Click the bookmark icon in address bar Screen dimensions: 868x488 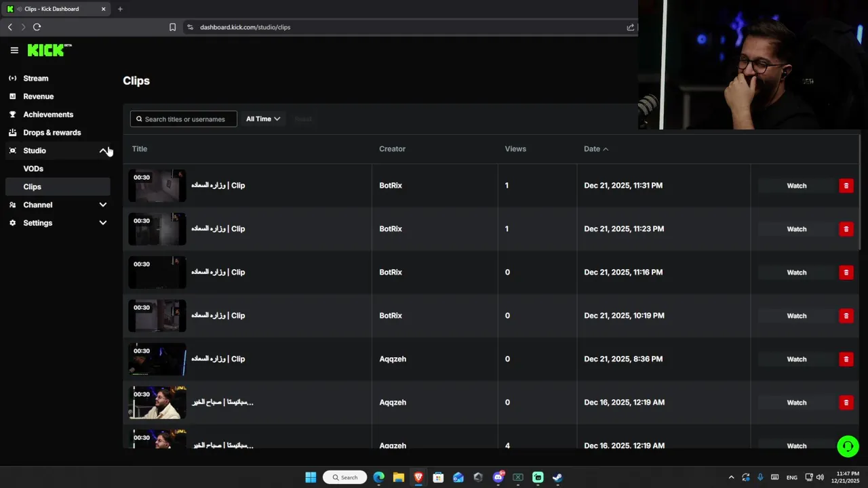click(172, 27)
